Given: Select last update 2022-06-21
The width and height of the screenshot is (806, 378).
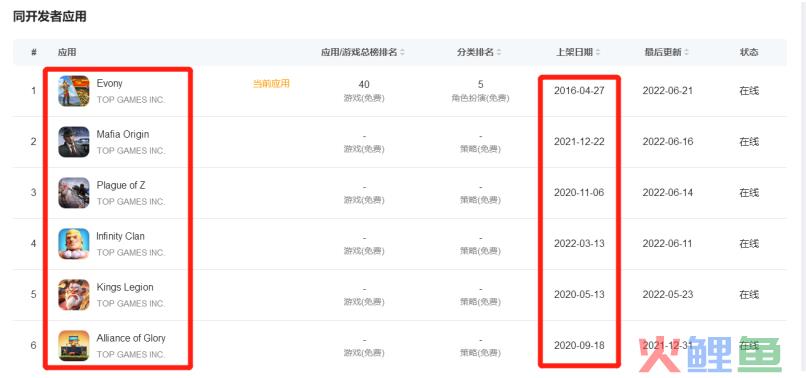Looking at the screenshot, I should (x=667, y=91).
